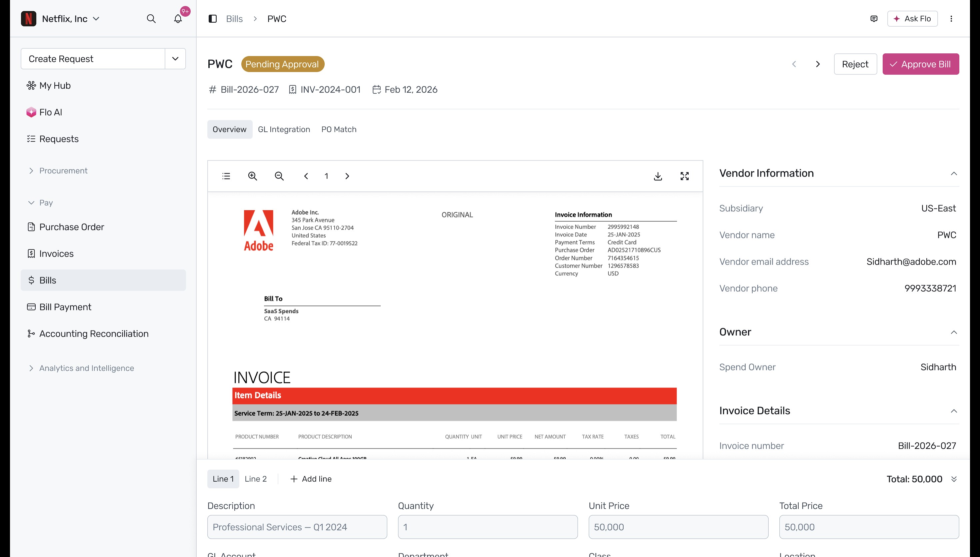Image resolution: width=980 pixels, height=557 pixels.
Task: Click the Netflix company logo
Action: click(x=29, y=19)
